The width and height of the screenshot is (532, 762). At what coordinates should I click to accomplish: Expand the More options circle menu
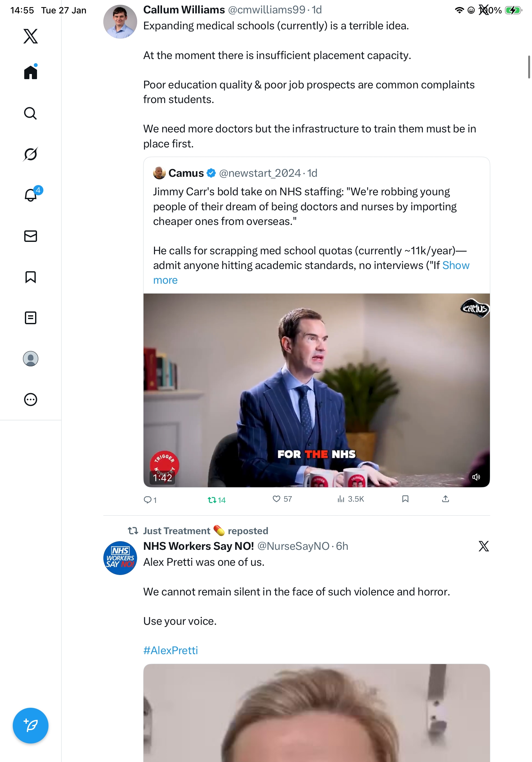click(x=31, y=400)
